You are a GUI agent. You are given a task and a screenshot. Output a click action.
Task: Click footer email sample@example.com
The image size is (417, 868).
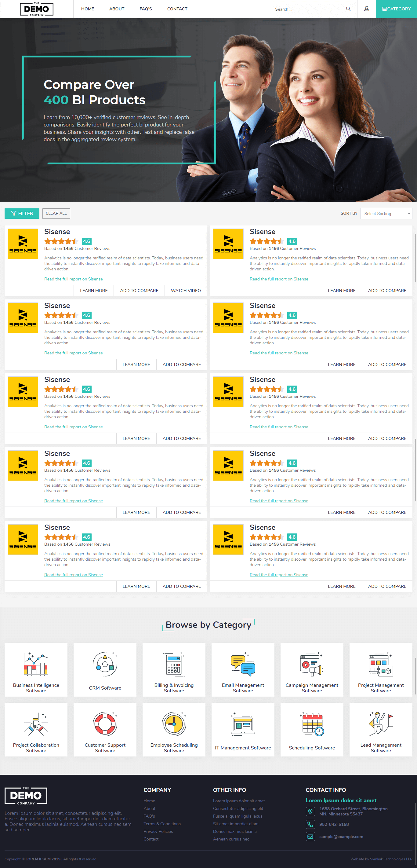click(341, 836)
